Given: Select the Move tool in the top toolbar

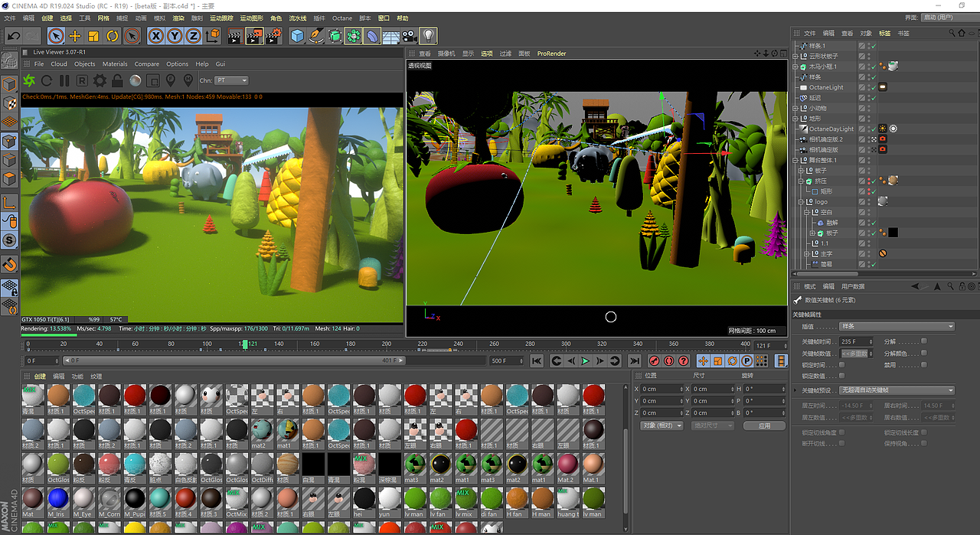Looking at the screenshot, I should (75, 36).
